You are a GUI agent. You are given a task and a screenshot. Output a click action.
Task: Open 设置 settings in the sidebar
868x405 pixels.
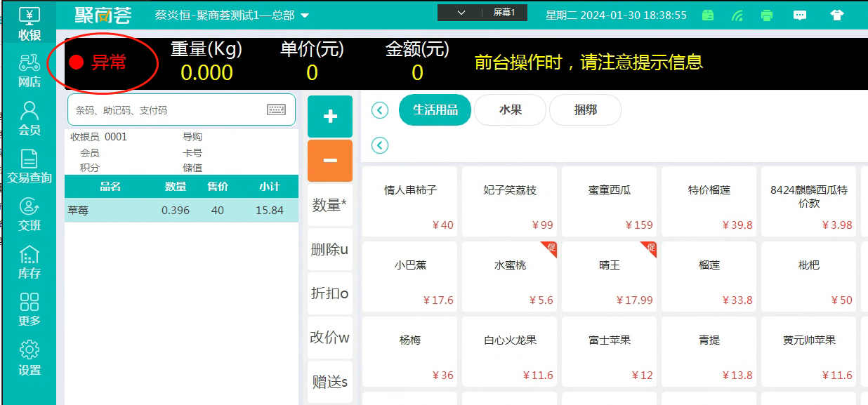point(29,358)
